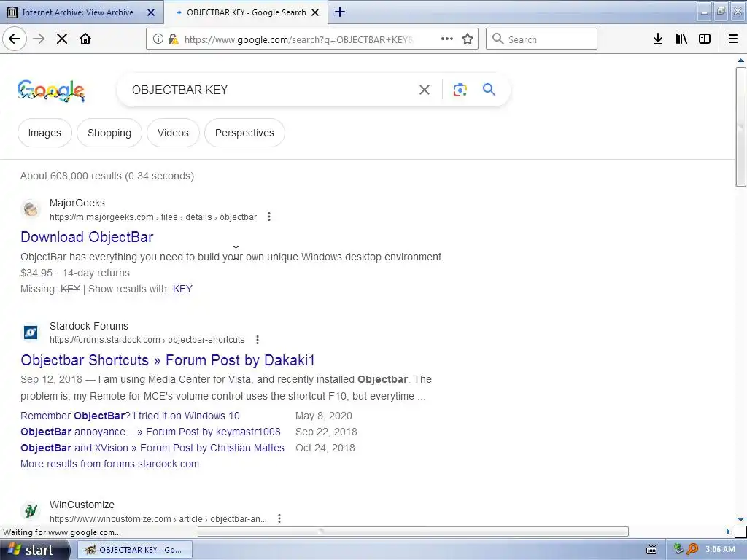Open ObjectBar annoyance post by keymastr1008
The height and width of the screenshot is (560, 747).
pyautogui.click(x=150, y=432)
